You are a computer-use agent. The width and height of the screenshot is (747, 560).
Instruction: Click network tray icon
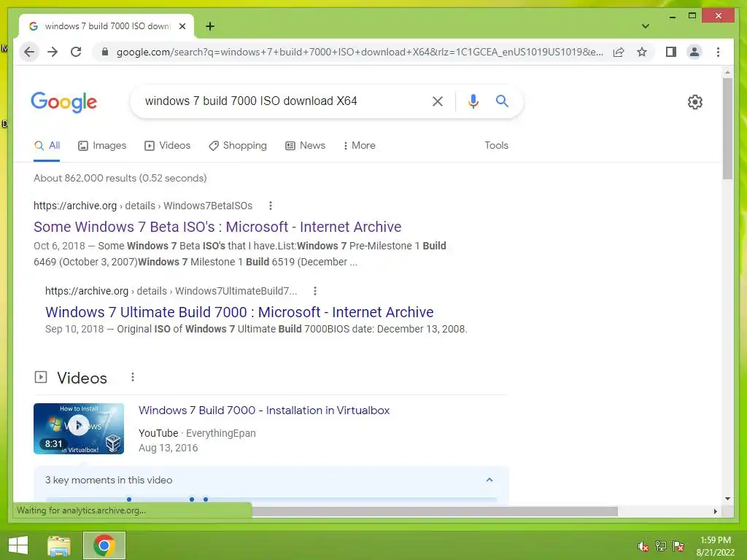pos(661,546)
